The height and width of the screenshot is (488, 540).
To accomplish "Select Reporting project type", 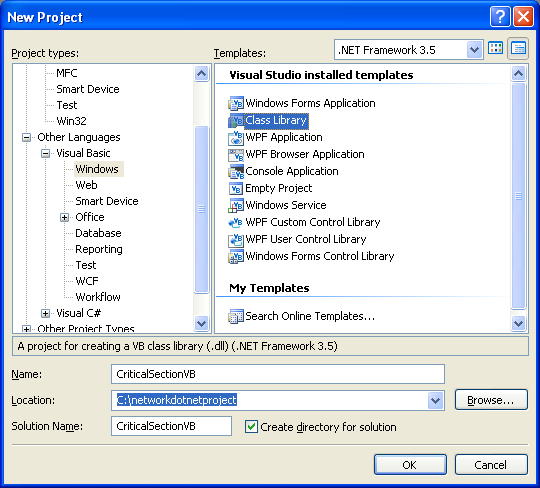I will point(99,249).
